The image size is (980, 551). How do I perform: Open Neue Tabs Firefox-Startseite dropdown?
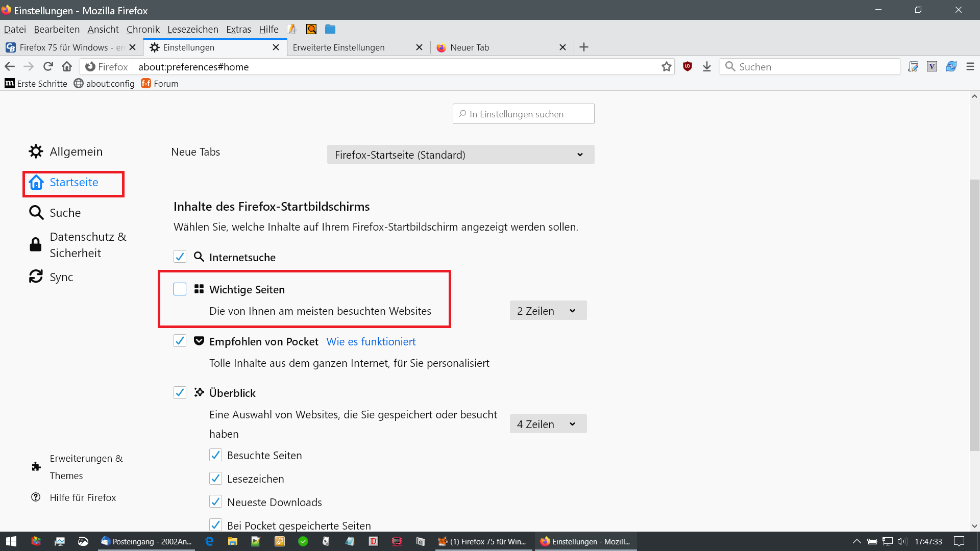click(460, 155)
